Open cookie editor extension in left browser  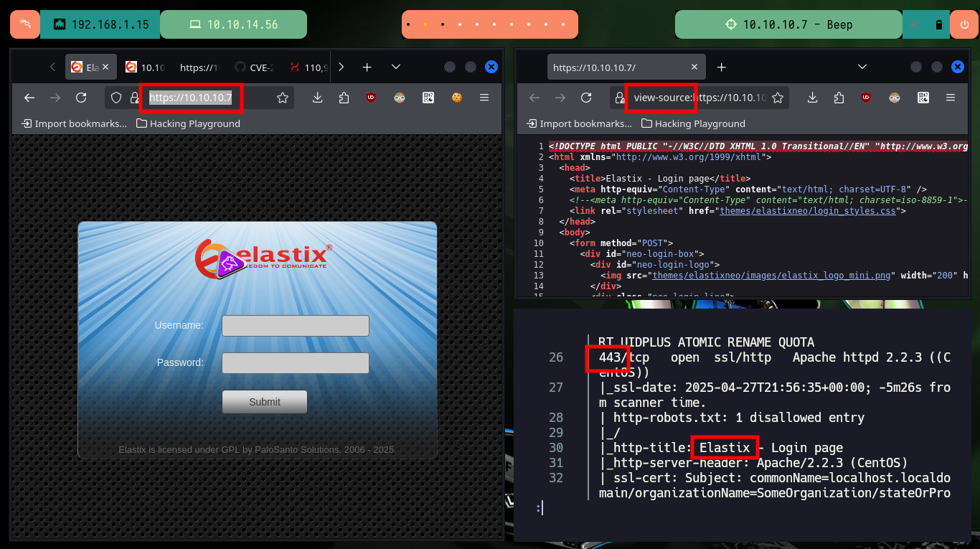tap(456, 98)
